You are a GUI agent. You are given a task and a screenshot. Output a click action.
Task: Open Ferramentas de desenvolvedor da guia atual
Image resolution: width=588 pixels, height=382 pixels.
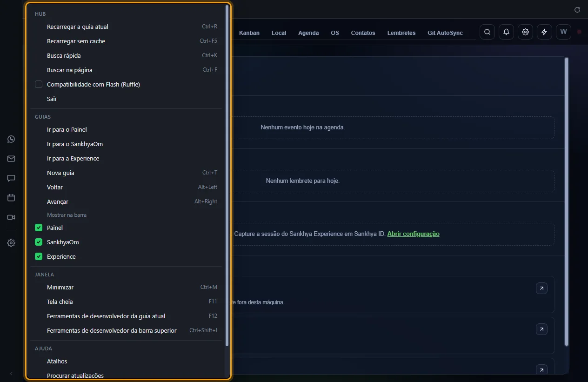point(126,316)
